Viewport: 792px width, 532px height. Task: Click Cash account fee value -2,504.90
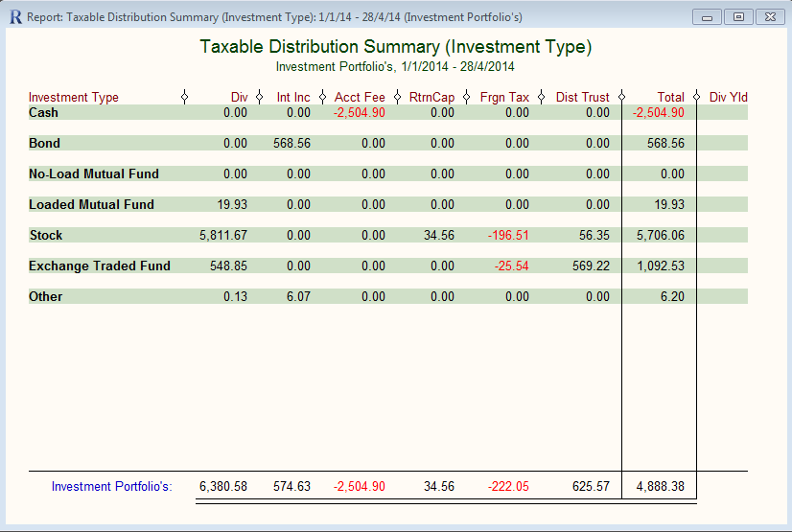click(x=360, y=112)
